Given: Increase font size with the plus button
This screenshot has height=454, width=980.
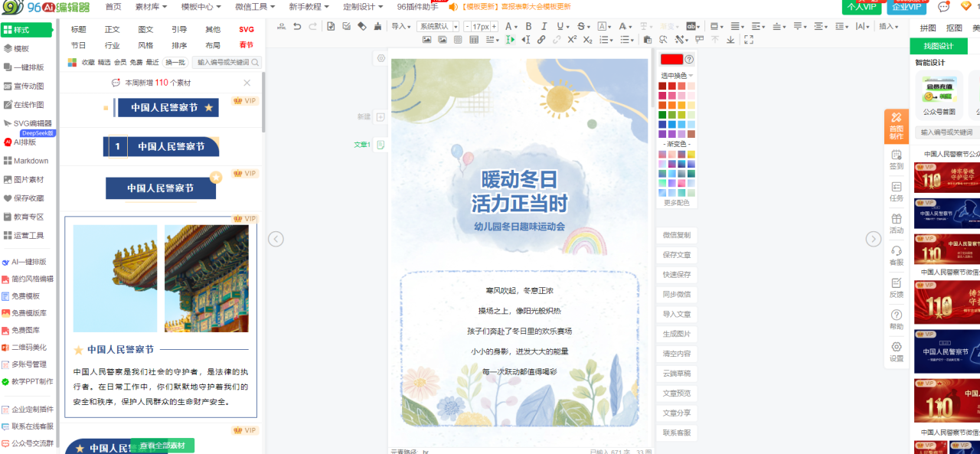Looking at the screenshot, I should (x=495, y=26).
